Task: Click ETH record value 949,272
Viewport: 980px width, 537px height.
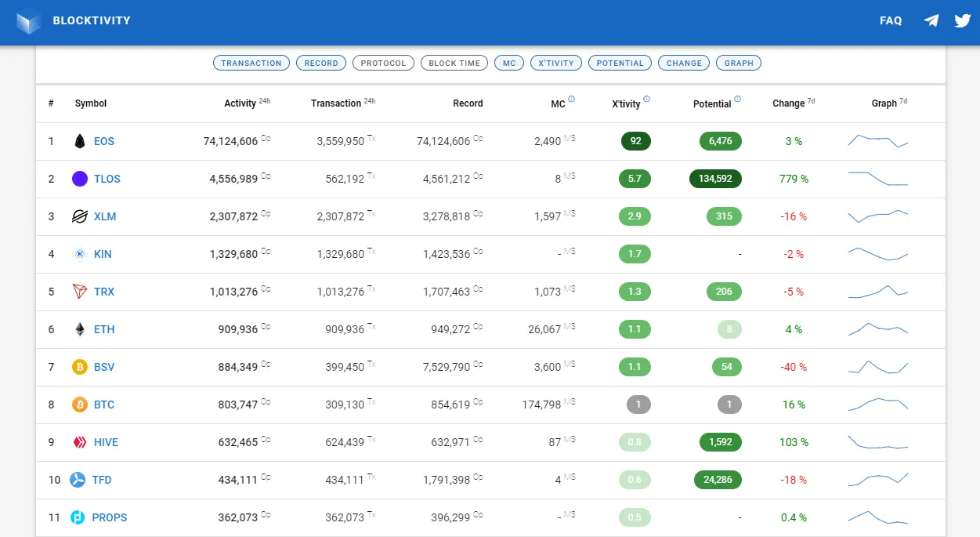Action: coord(450,329)
